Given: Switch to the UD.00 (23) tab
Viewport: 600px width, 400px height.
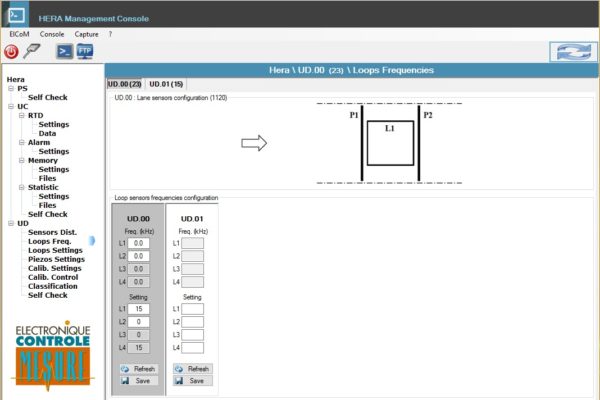Looking at the screenshot, I should click(125, 84).
